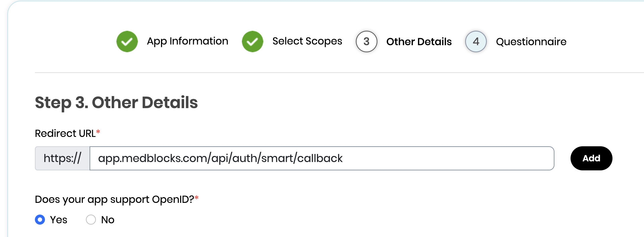Screen dimensions: 644x237
Task: Click the red asterisk after the OpenID question
Action: [x=197, y=197]
